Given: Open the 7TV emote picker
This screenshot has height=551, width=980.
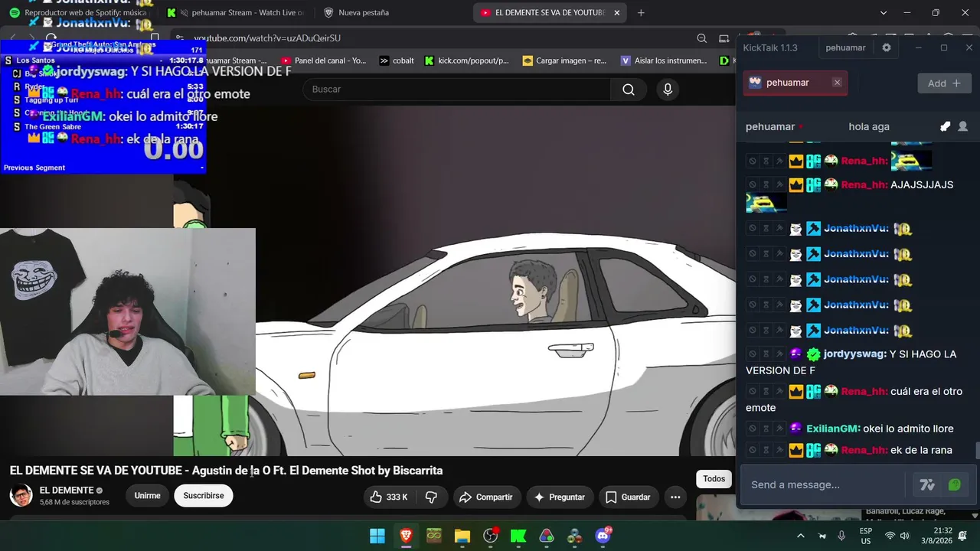Looking at the screenshot, I should point(927,484).
